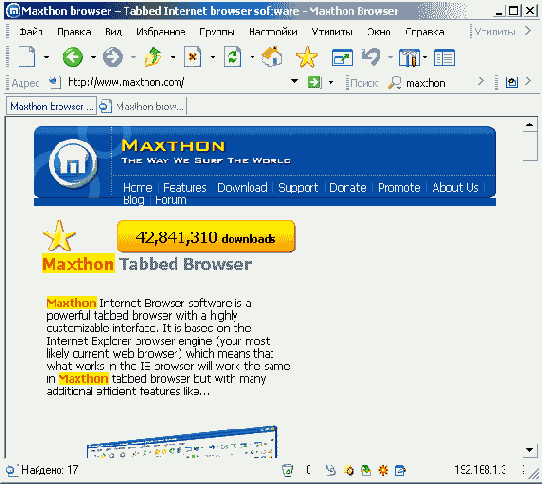Click the page icon beside the address field

[x=55, y=82]
